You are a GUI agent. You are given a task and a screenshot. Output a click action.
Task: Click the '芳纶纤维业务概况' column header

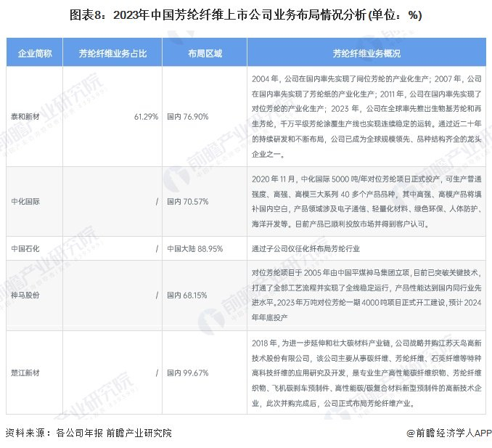point(366,54)
